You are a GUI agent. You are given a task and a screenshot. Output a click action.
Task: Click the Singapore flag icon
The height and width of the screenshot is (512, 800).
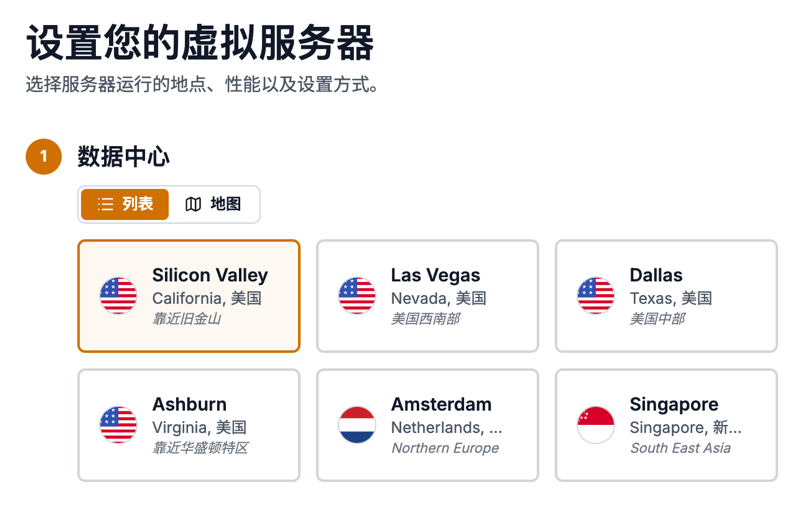tap(596, 425)
